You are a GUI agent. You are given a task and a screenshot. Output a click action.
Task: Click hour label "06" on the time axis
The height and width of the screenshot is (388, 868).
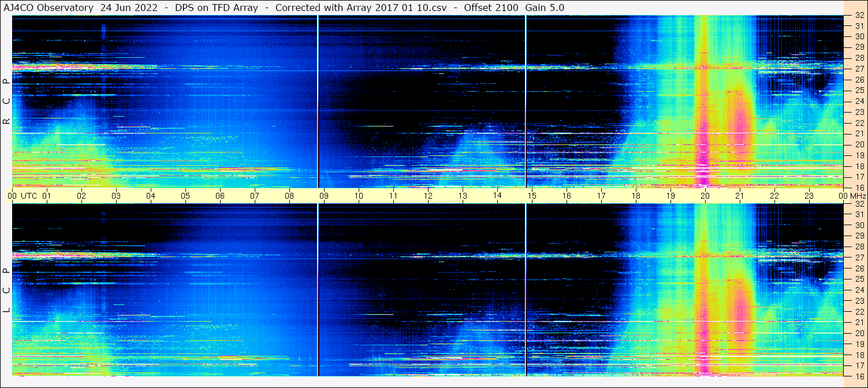(x=220, y=196)
